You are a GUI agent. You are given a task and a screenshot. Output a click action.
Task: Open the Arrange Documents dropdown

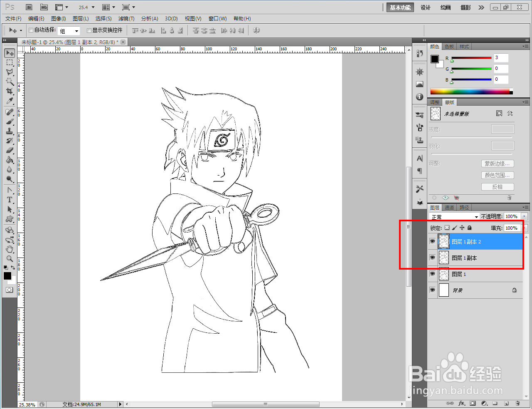(108, 7)
